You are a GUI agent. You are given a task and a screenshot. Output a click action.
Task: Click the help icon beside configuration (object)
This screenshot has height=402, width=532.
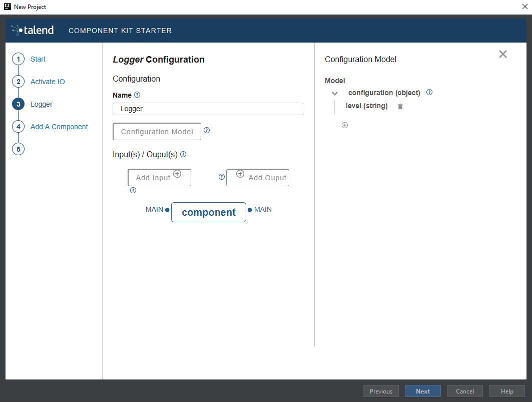[429, 92]
